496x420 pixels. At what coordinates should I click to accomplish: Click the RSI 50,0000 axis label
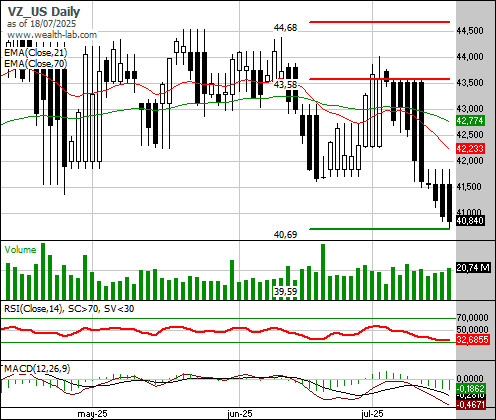point(473,330)
